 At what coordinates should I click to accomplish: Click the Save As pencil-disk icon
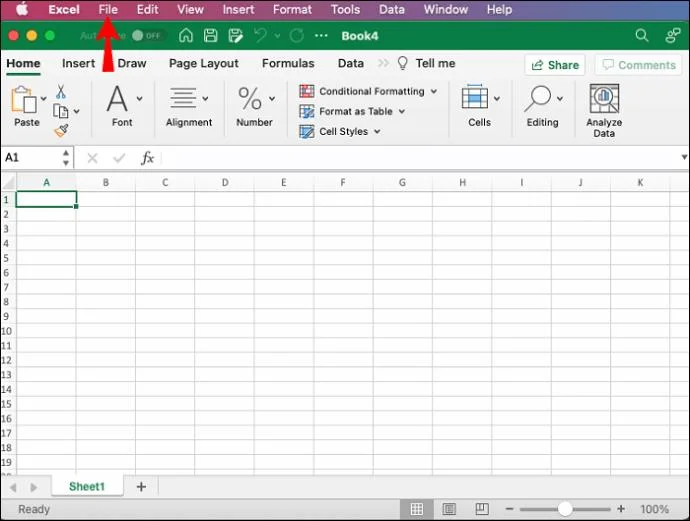point(235,36)
